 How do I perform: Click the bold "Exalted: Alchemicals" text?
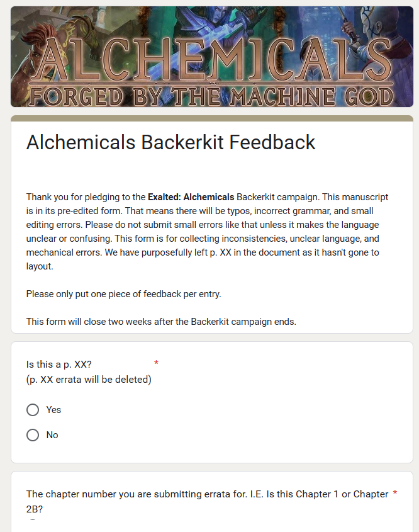click(x=191, y=197)
